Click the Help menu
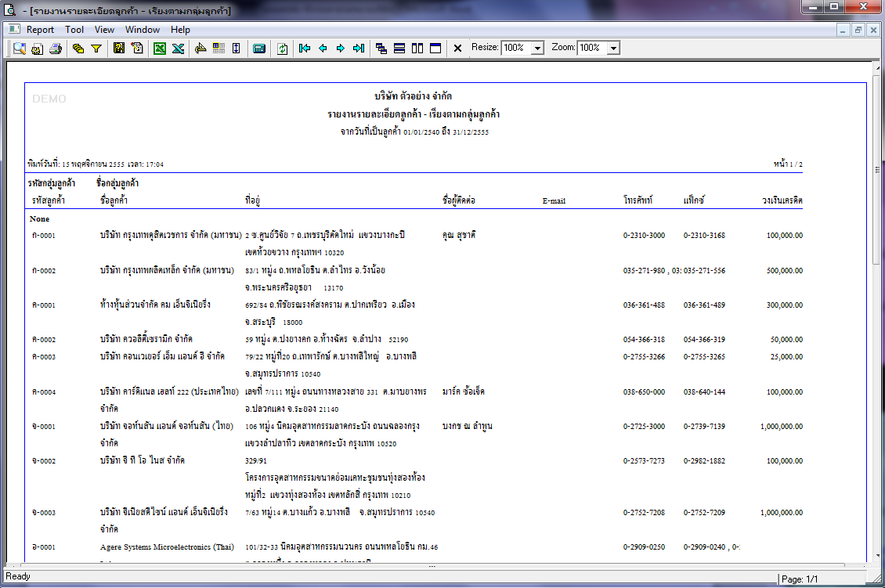The image size is (885, 588). click(180, 30)
